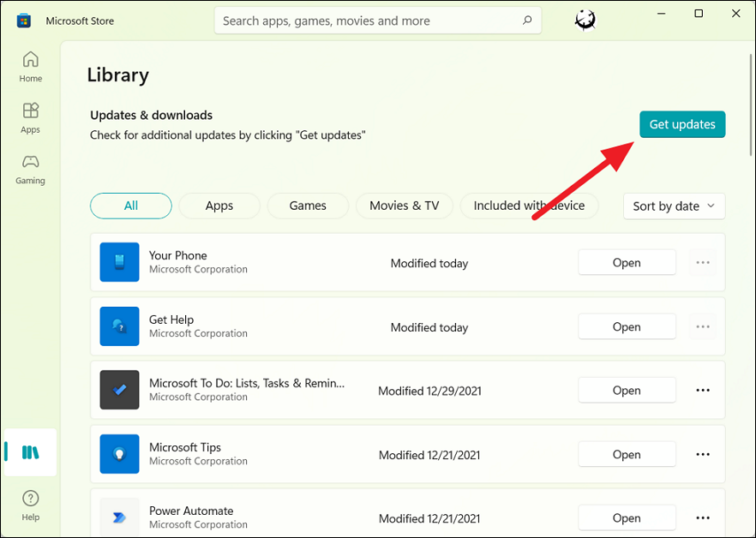This screenshot has width=756, height=538.
Task: Open the Get Help app
Action: (627, 326)
